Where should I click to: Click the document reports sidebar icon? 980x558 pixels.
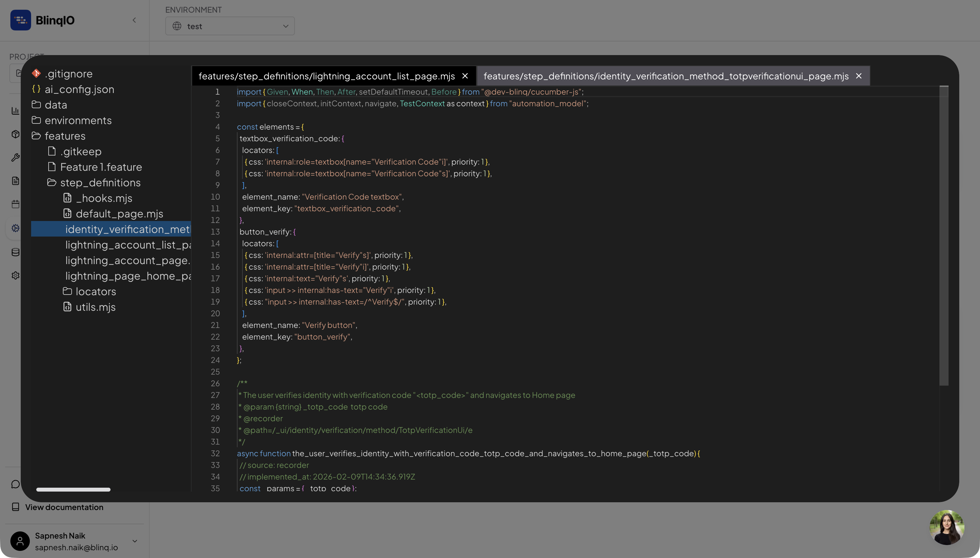click(15, 181)
